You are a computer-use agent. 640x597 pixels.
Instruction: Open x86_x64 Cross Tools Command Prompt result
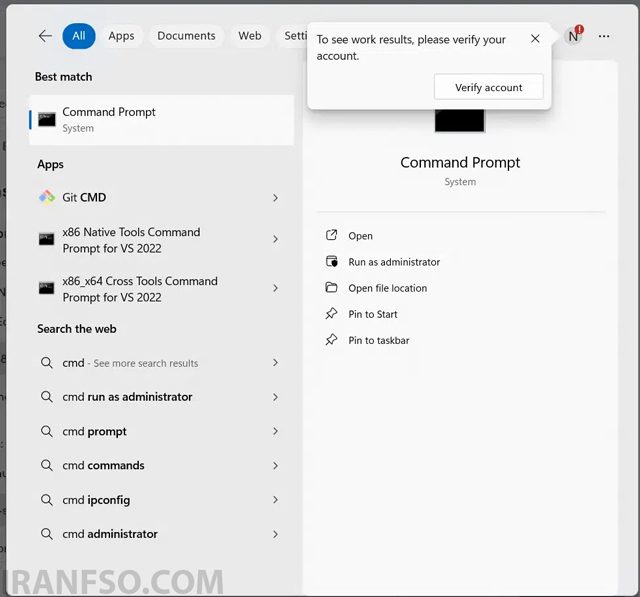[162, 289]
